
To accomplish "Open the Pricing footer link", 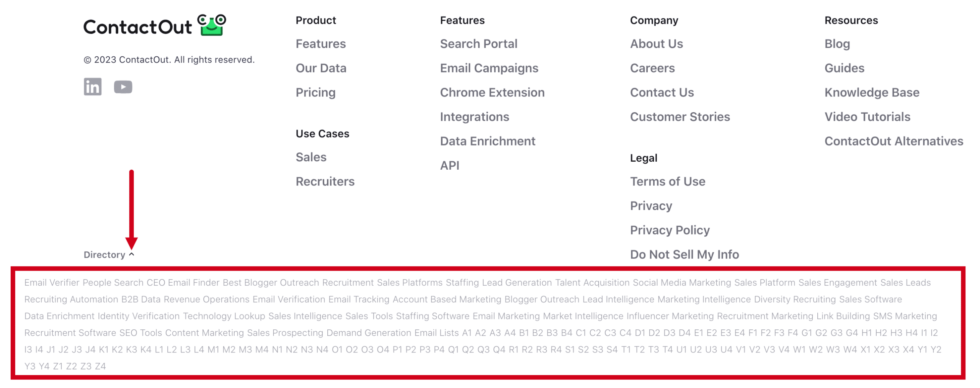I will pyautogui.click(x=315, y=93).
